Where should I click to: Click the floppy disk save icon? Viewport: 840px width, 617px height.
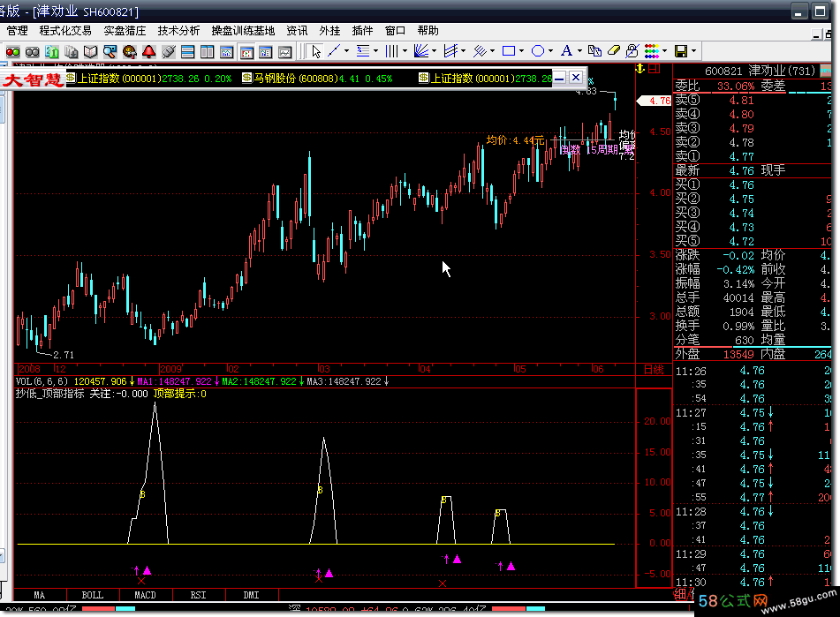(681, 51)
